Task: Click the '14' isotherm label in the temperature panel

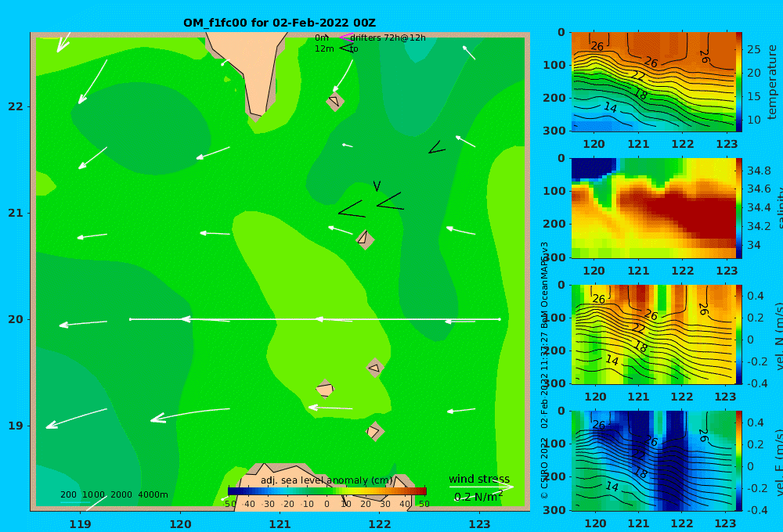Action: pos(610,107)
